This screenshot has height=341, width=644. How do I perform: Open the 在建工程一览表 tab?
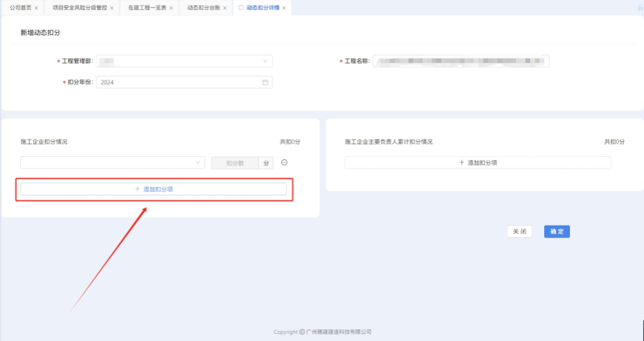coord(146,8)
